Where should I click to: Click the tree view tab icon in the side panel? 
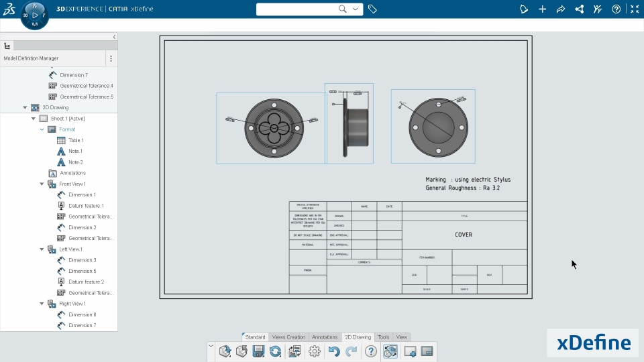coord(7,46)
